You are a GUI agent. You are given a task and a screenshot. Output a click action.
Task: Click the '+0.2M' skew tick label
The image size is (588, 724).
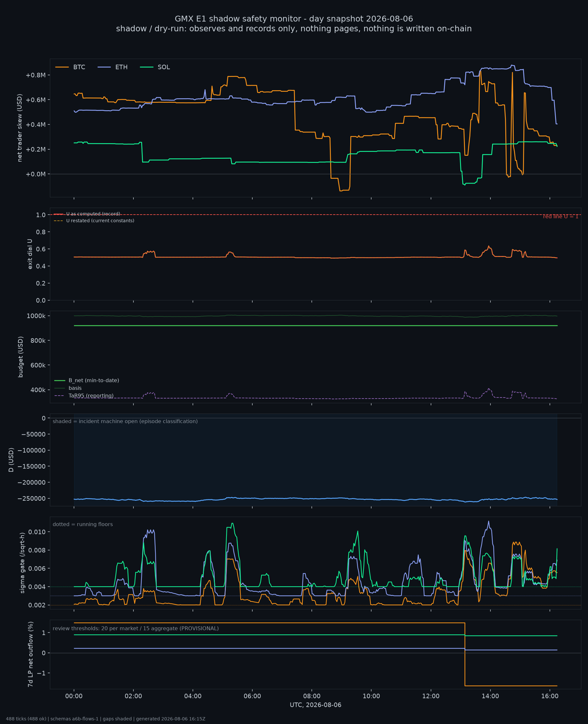[x=36, y=149]
